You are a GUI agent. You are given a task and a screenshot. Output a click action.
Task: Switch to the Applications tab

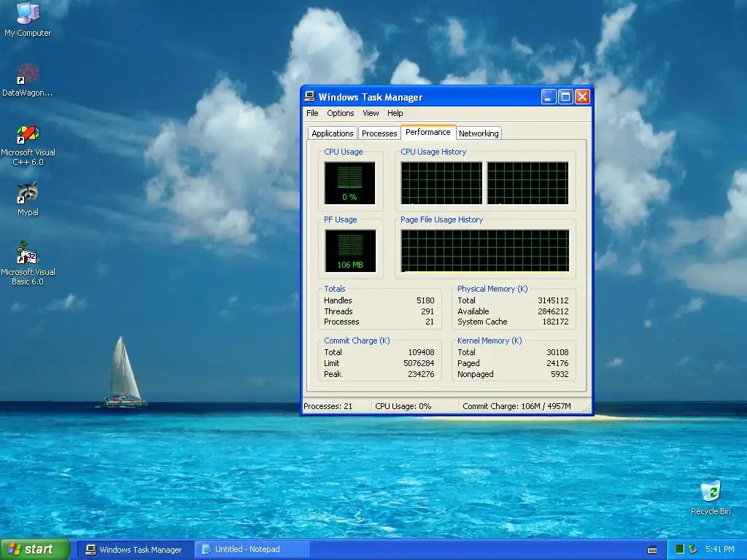332,133
